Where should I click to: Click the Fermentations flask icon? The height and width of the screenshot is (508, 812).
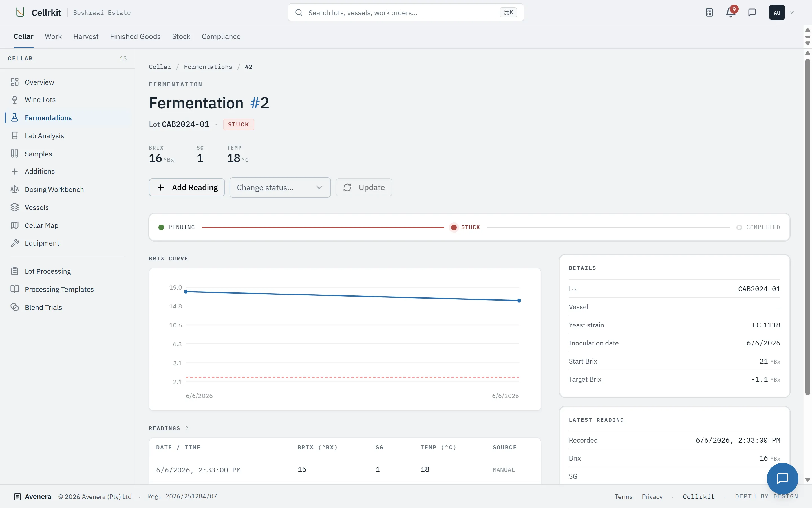14,118
